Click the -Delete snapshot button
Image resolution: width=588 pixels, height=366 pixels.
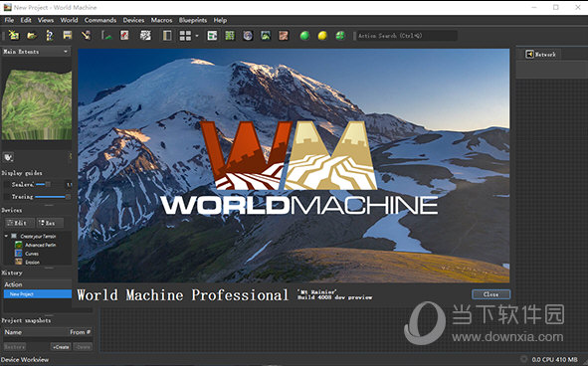click(83, 347)
